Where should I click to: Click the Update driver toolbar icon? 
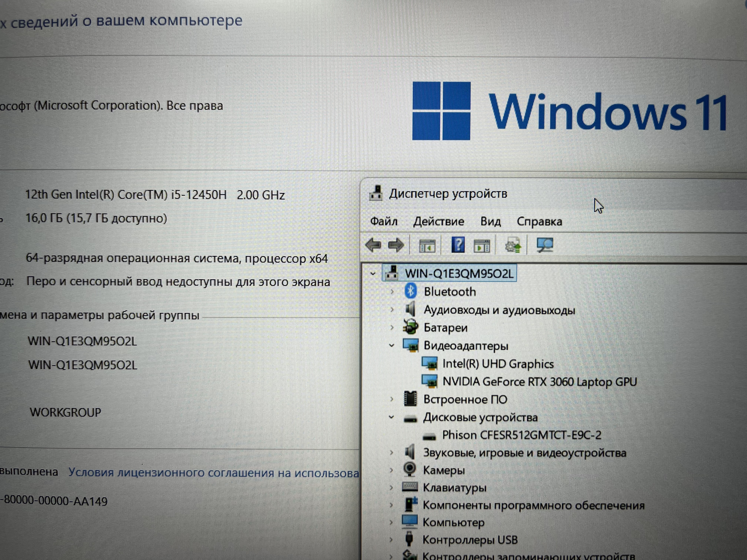pos(513,245)
